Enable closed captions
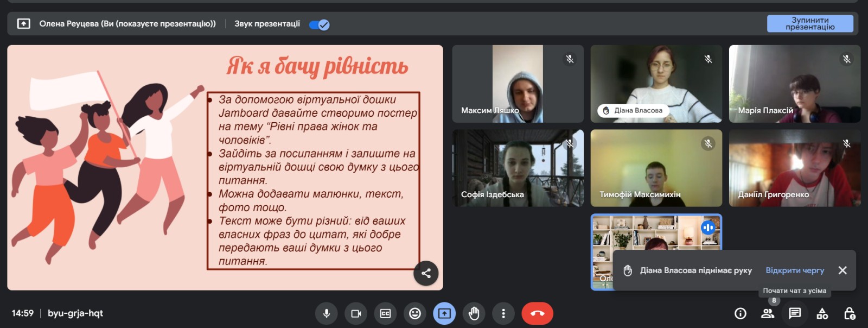 point(385,313)
